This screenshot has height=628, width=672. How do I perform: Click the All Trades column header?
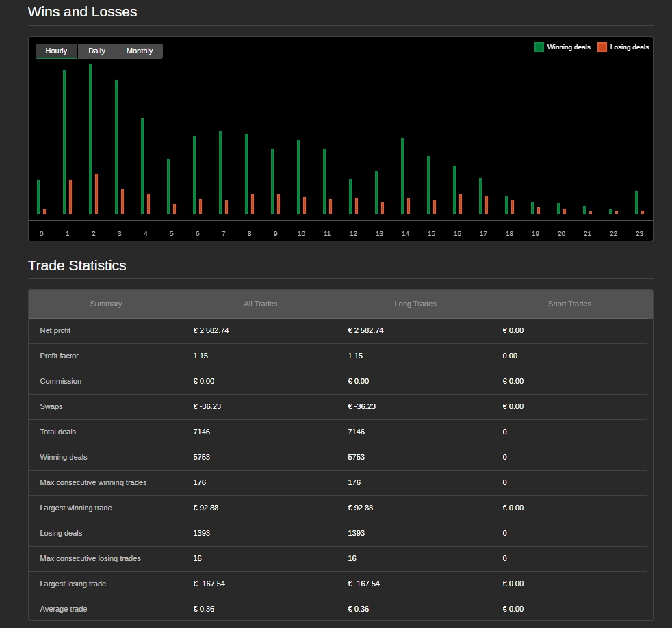261,304
